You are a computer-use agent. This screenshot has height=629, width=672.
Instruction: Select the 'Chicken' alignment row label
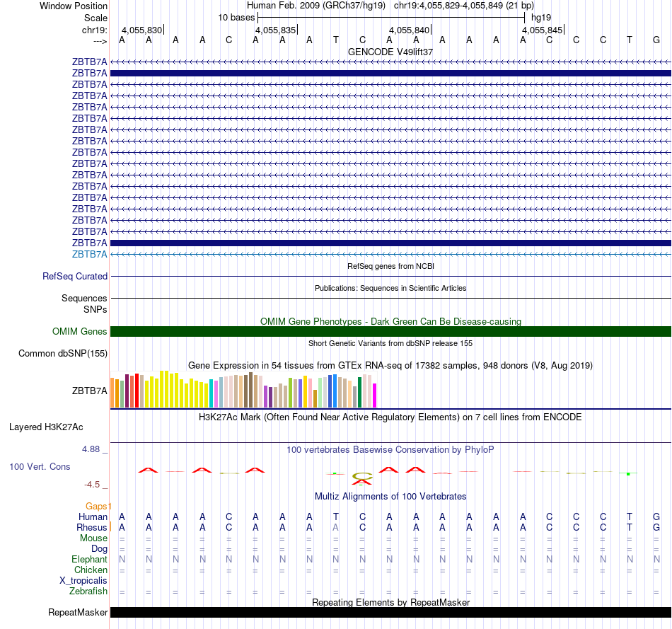[91, 570]
